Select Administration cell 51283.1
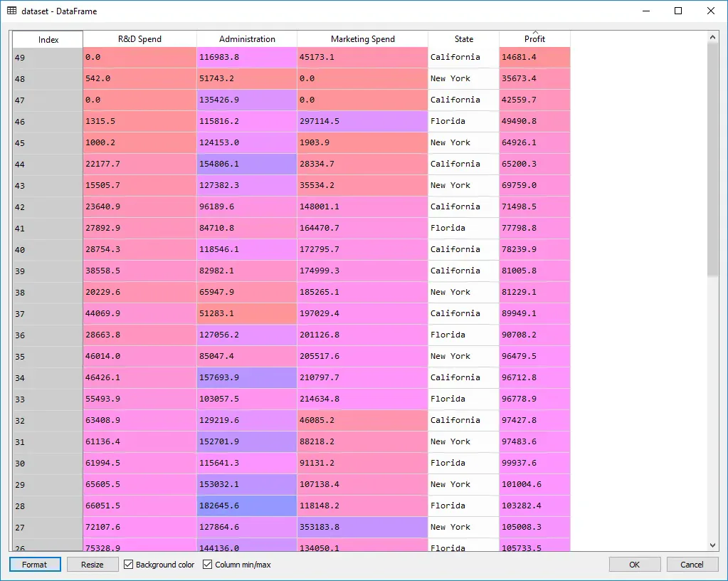The image size is (728, 581). [x=246, y=313]
